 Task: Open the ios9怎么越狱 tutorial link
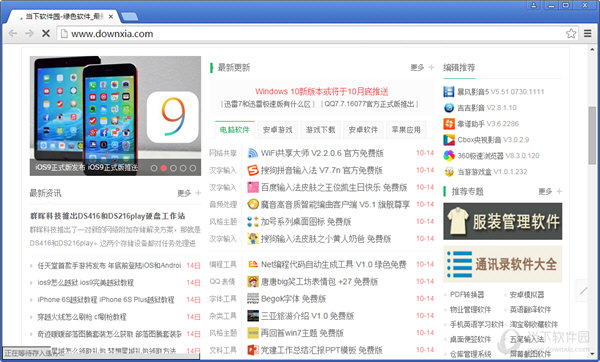pyautogui.click(x=86, y=283)
